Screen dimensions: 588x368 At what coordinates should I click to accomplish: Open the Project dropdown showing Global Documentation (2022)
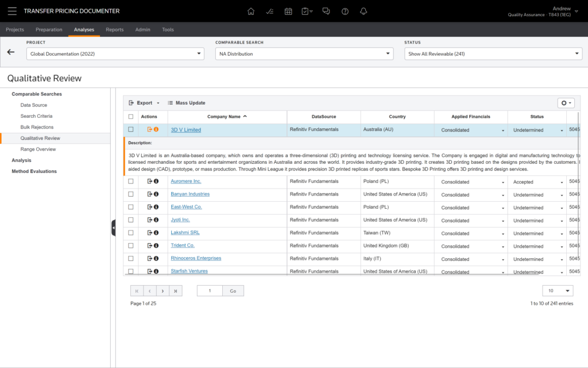click(115, 53)
